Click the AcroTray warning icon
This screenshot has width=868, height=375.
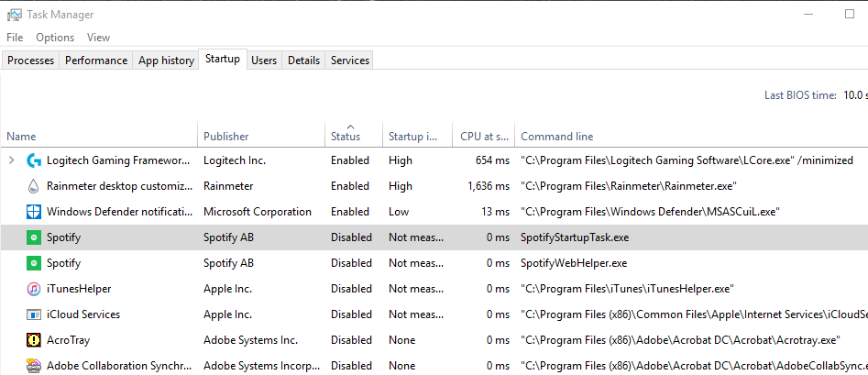click(x=34, y=340)
